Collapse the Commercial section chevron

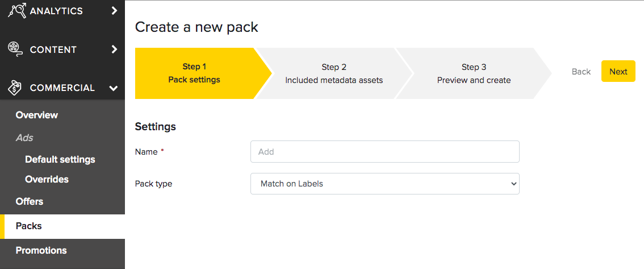tap(114, 88)
